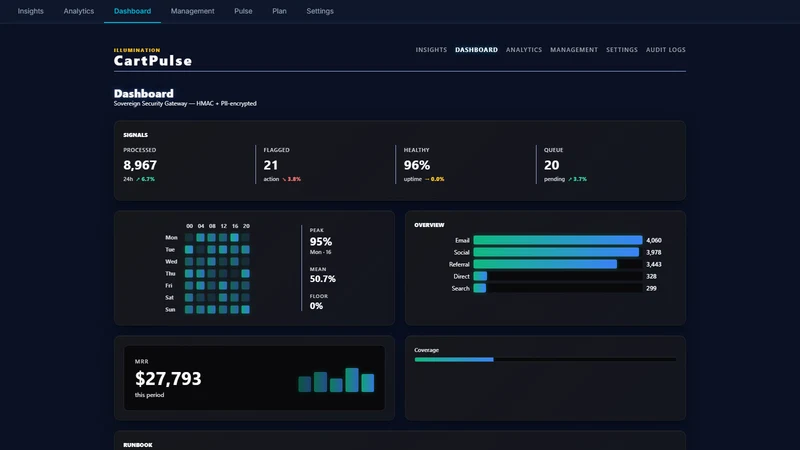Switch to the Analytics top tab
This screenshot has width=800, height=450.
[79, 11]
